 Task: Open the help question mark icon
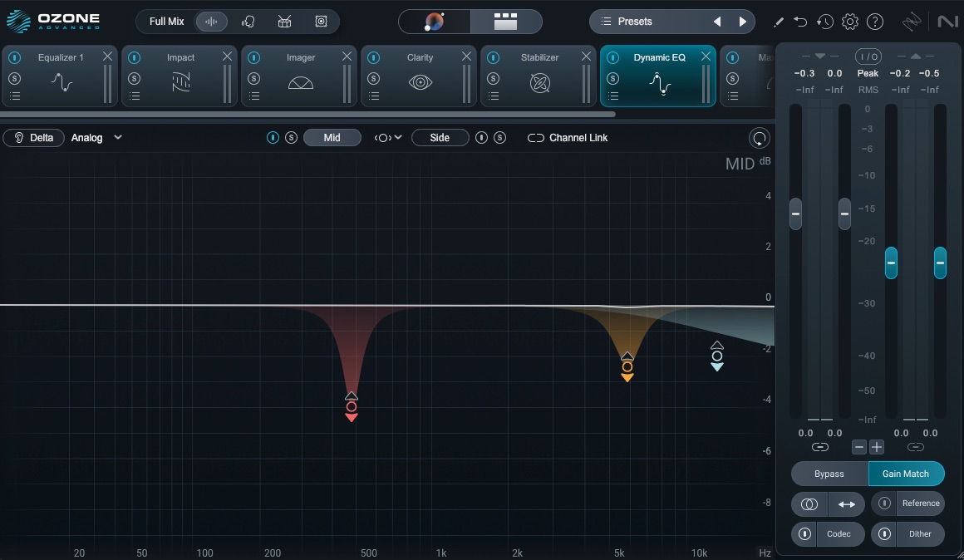(x=874, y=22)
